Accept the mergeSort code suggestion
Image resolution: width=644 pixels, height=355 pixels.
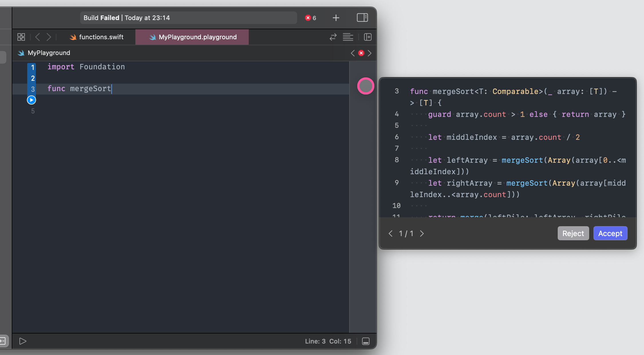[x=610, y=233]
